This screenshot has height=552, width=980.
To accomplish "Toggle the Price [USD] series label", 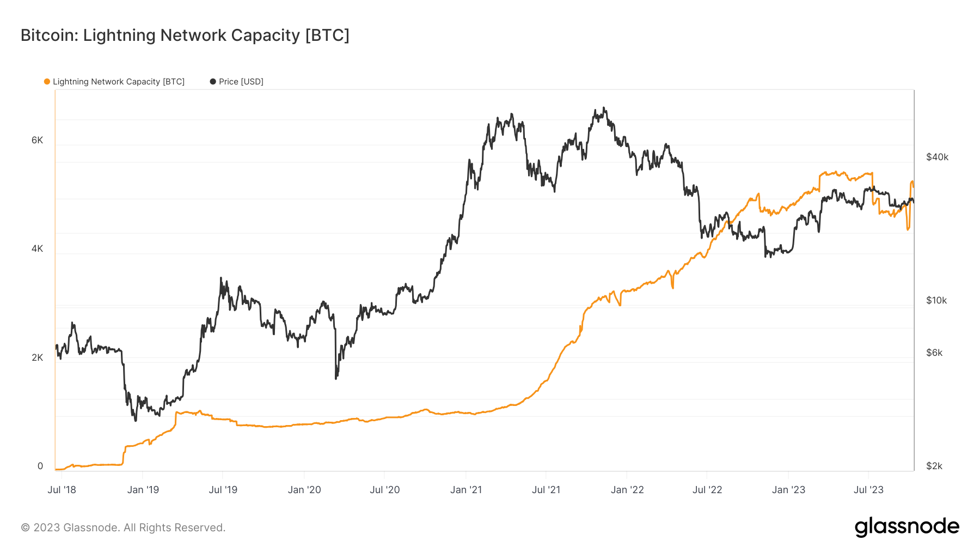I will (241, 82).
